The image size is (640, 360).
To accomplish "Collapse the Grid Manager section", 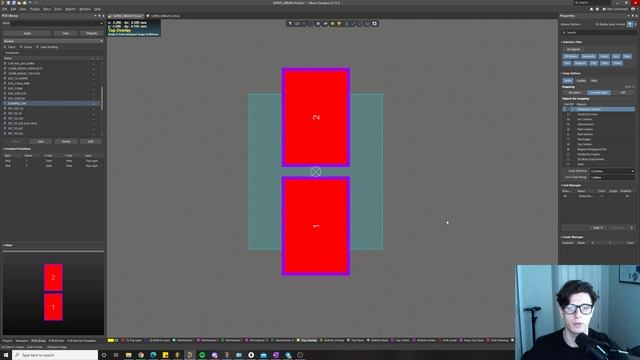I will tap(562, 185).
